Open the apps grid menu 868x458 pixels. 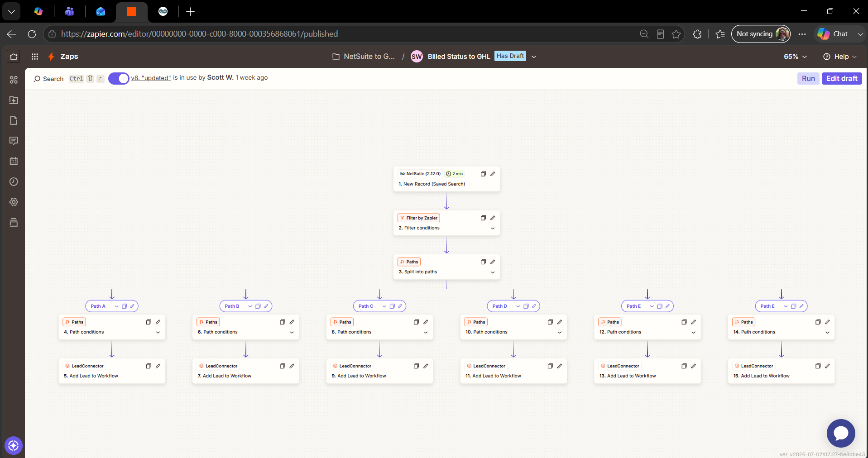[35, 57]
